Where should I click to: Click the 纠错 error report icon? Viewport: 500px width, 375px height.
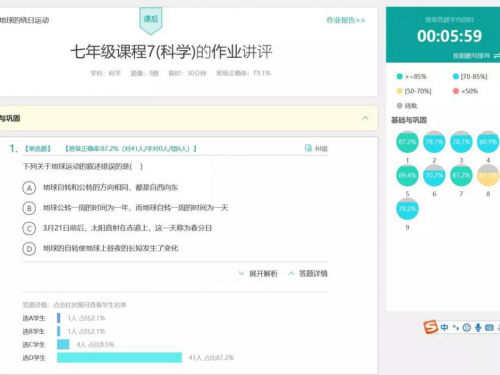coord(308,148)
